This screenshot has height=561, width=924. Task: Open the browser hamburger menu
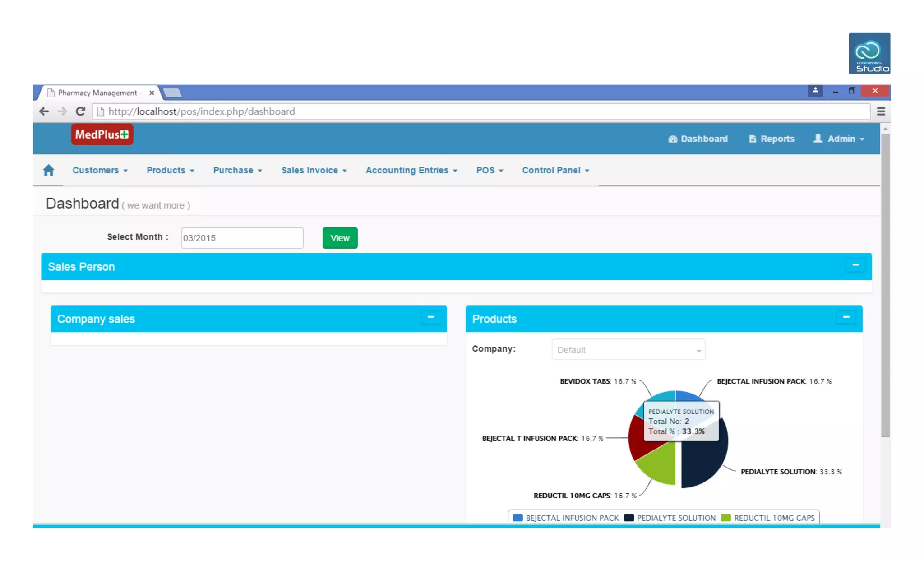(x=881, y=111)
